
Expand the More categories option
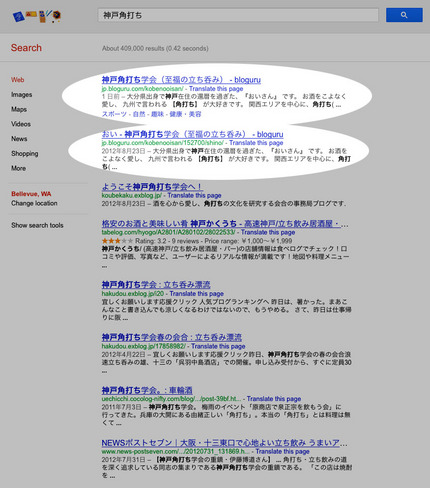pyautogui.click(x=18, y=168)
